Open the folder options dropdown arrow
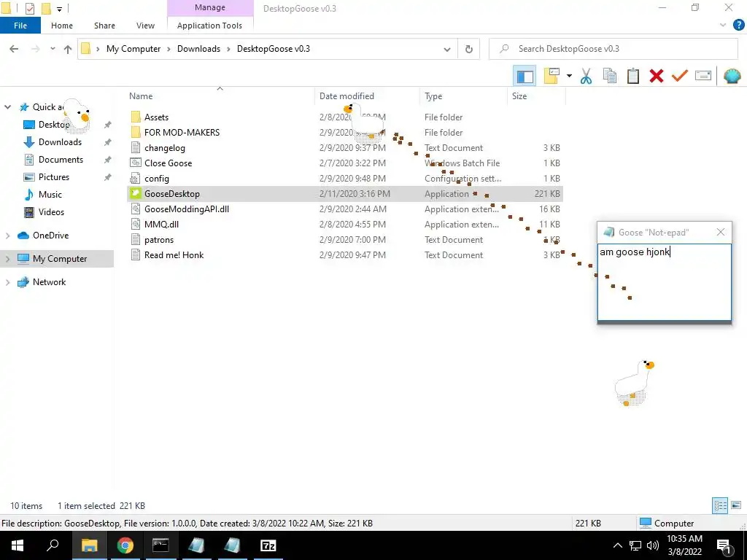The image size is (747, 560). 569,76
